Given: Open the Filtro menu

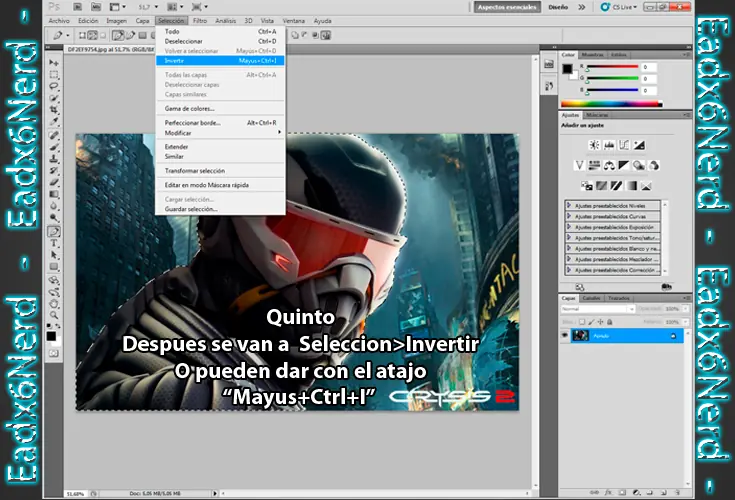Looking at the screenshot, I should click(200, 21).
